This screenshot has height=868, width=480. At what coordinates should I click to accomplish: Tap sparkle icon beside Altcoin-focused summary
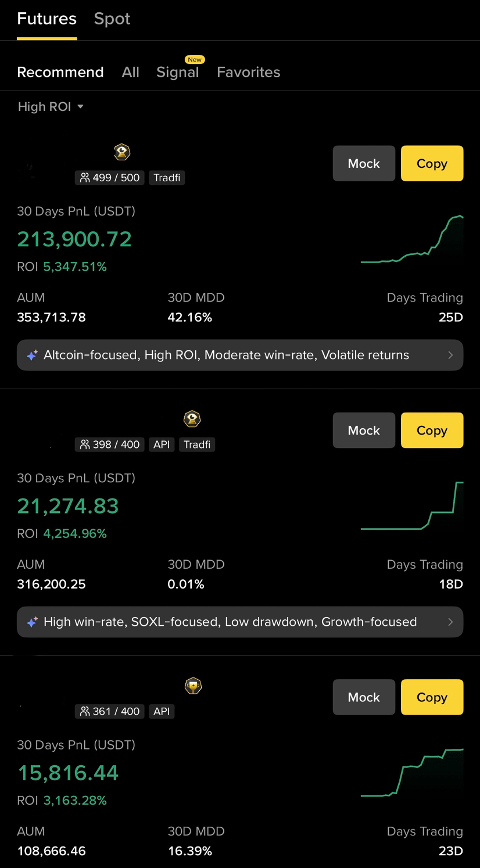(x=33, y=355)
